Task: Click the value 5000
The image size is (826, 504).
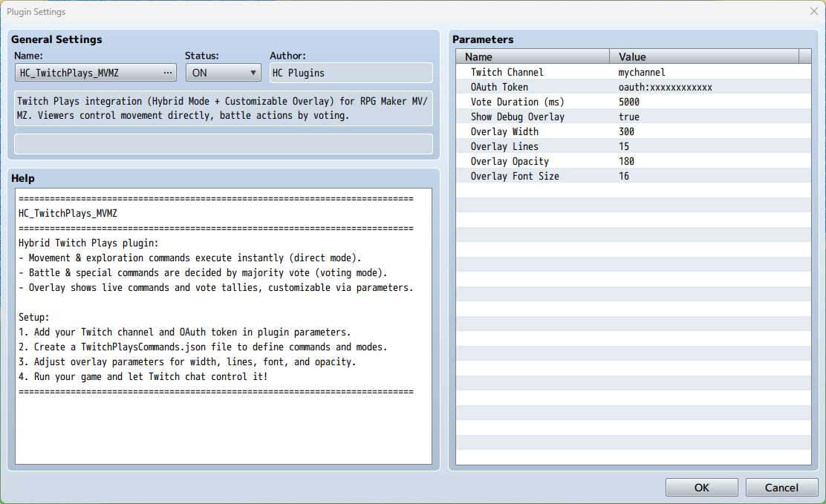Action: point(629,102)
